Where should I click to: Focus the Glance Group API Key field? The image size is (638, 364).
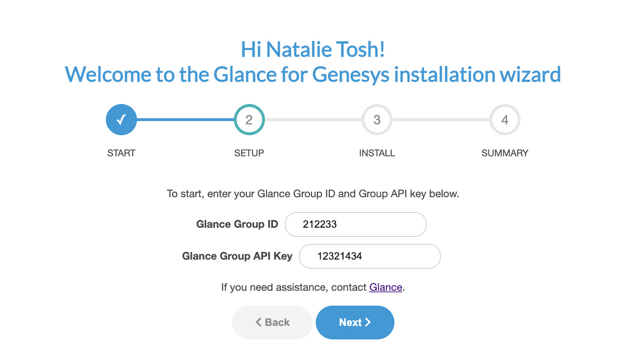pyautogui.click(x=370, y=256)
